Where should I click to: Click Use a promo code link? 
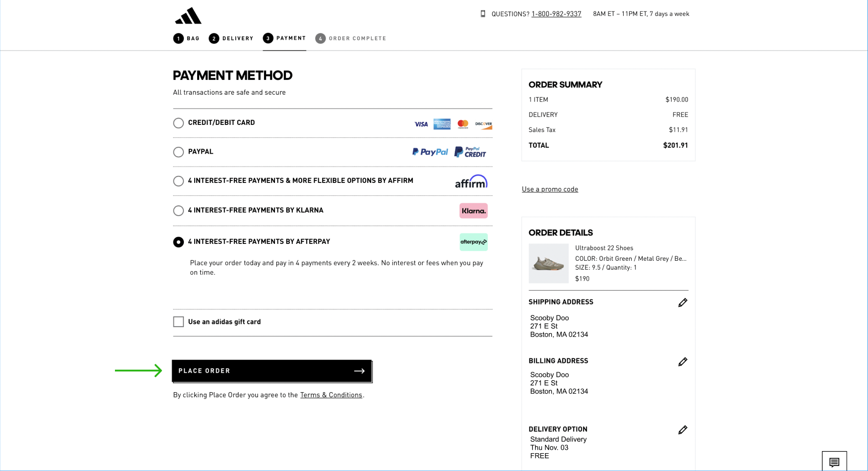click(x=549, y=189)
